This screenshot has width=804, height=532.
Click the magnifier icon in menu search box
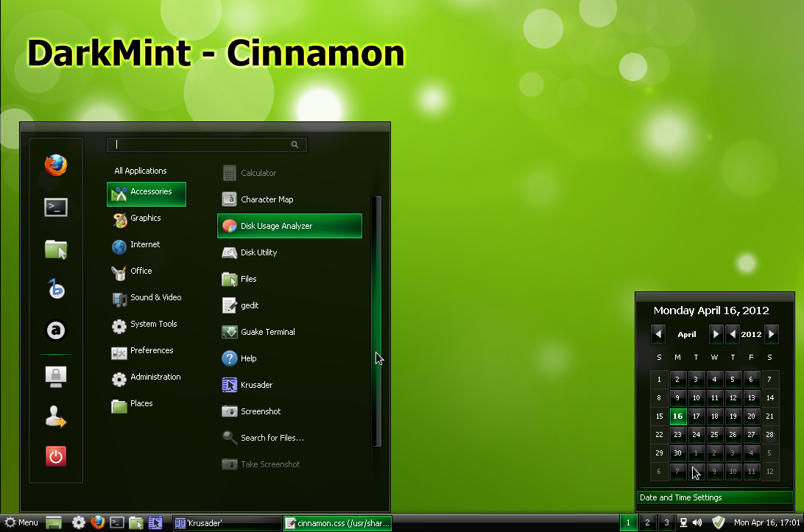click(295, 144)
